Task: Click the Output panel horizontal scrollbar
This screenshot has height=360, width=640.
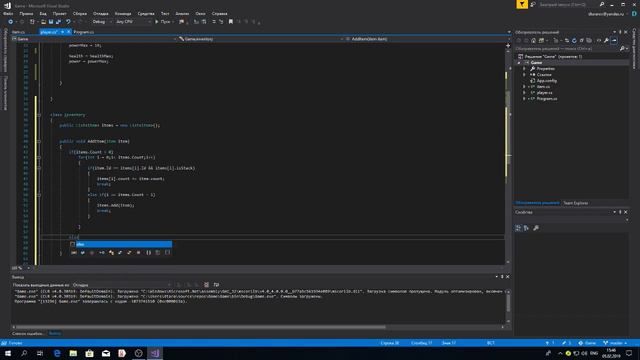Action: (201, 327)
